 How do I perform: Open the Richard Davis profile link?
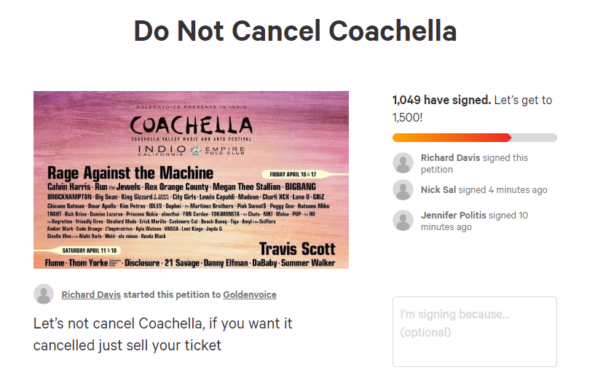91,295
